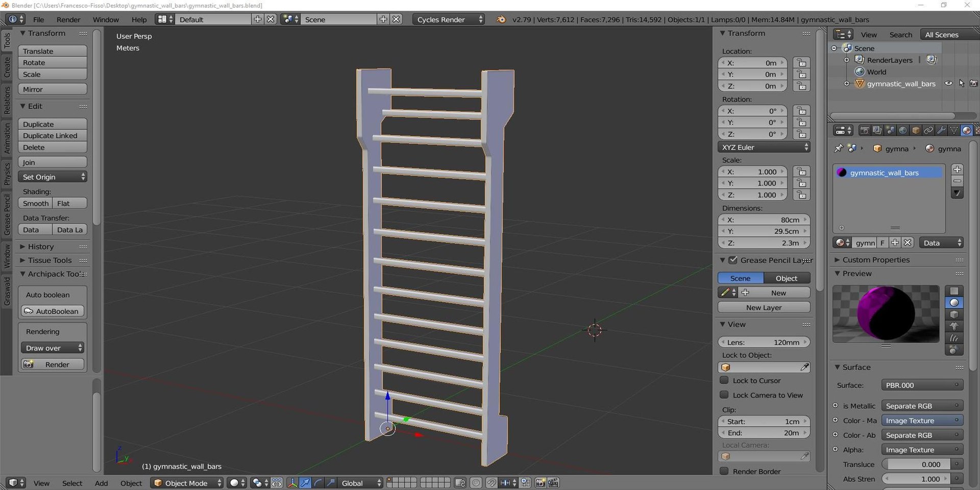Collapse the Scene node in outliner
Screen dimensions: 980x490
pos(834,48)
